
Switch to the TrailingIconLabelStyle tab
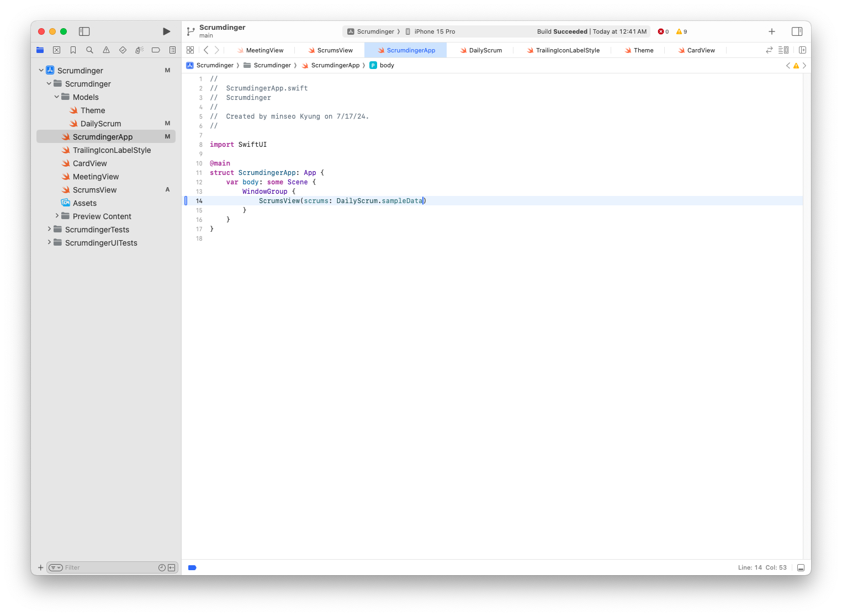(x=563, y=50)
